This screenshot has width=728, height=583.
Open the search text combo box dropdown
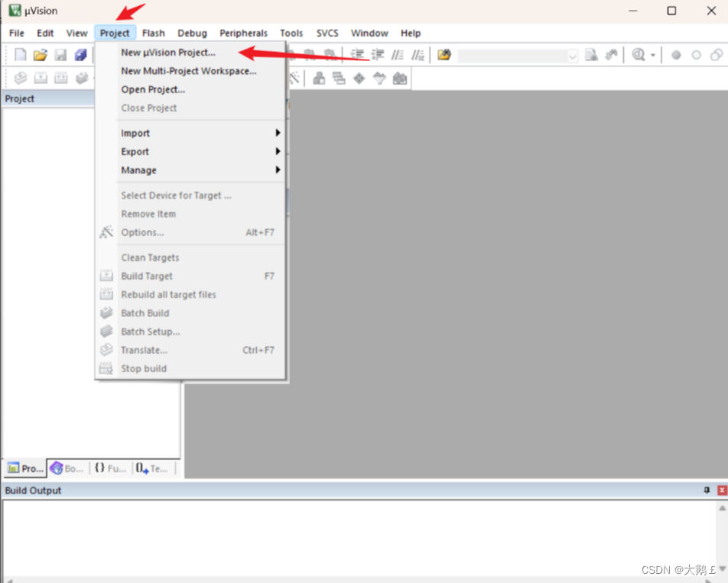[x=573, y=56]
